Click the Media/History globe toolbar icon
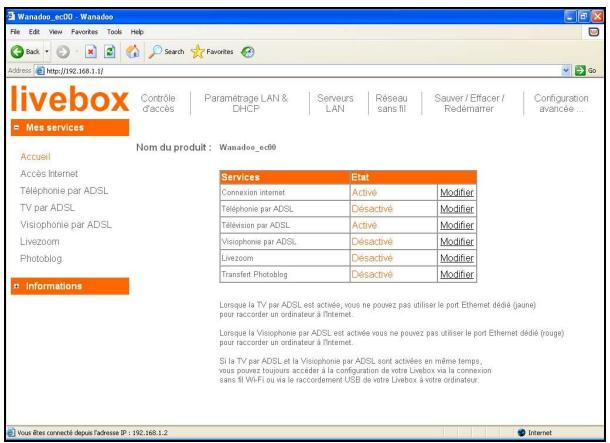The width and height of the screenshot is (610, 443). coord(248,51)
